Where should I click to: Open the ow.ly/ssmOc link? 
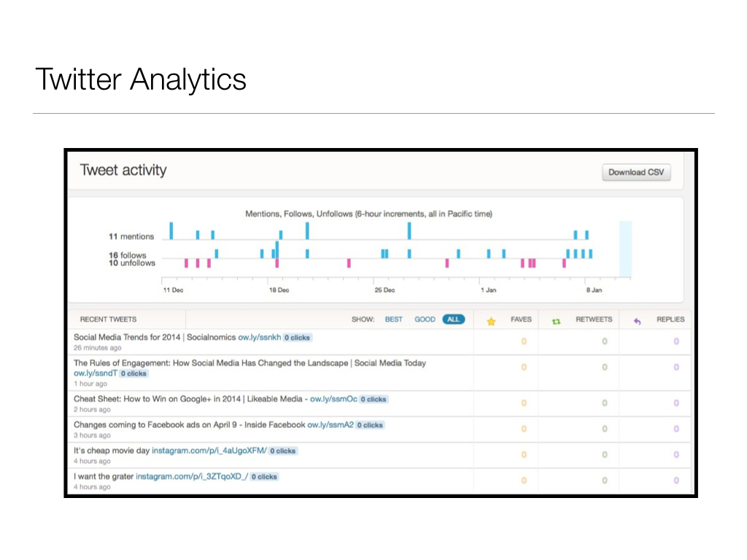point(333,400)
